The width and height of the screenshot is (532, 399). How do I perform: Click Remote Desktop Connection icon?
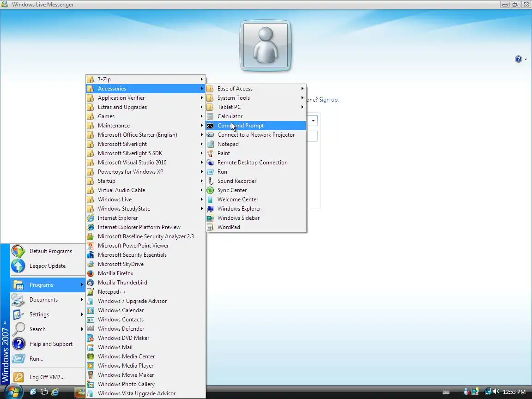click(x=211, y=163)
